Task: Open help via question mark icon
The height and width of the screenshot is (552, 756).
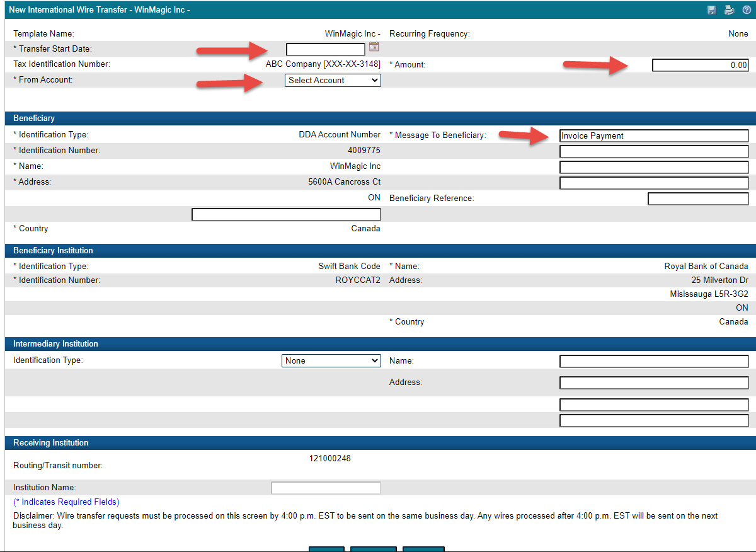Action: tap(747, 10)
